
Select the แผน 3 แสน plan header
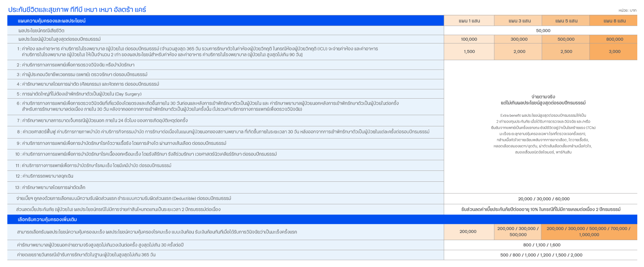(518, 21)
